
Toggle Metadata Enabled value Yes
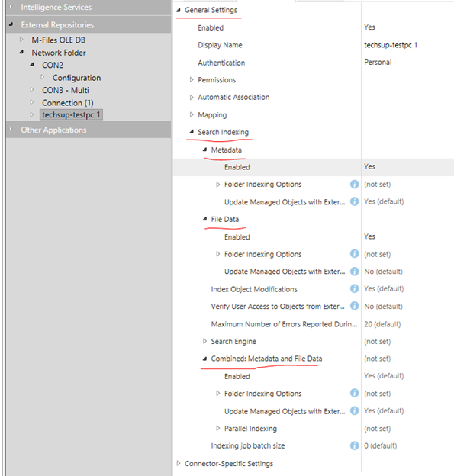pos(369,166)
